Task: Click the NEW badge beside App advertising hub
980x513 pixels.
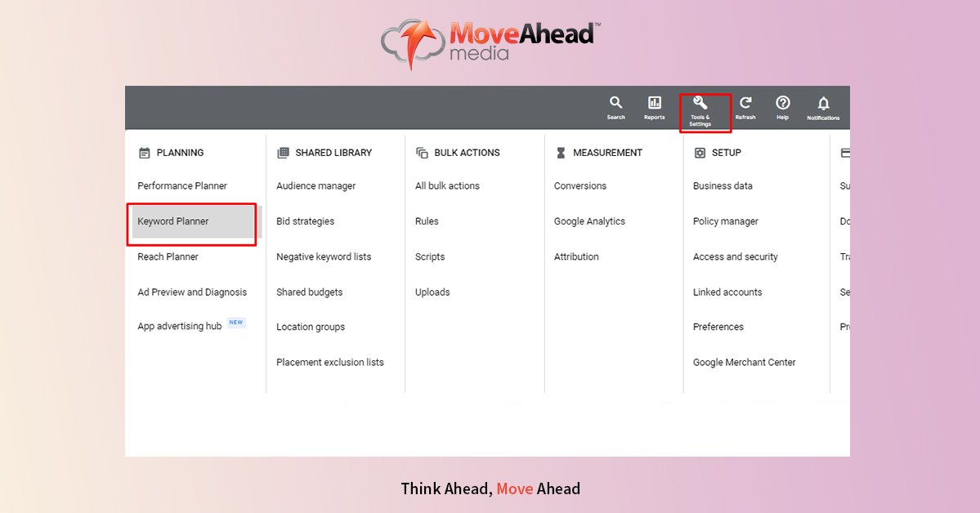Action: point(236,323)
